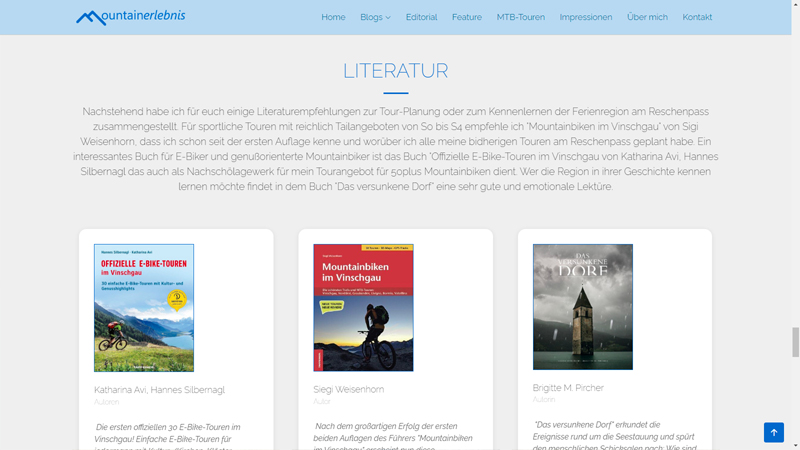Image resolution: width=800 pixels, height=450 pixels.
Task: Click the E-Bike-Touren book description text
Action: pos(168,437)
